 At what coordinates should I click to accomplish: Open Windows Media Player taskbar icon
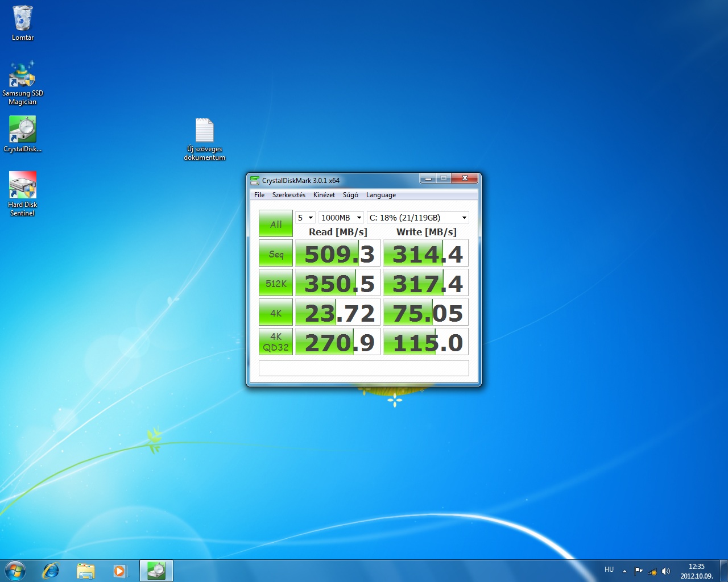[x=119, y=571]
